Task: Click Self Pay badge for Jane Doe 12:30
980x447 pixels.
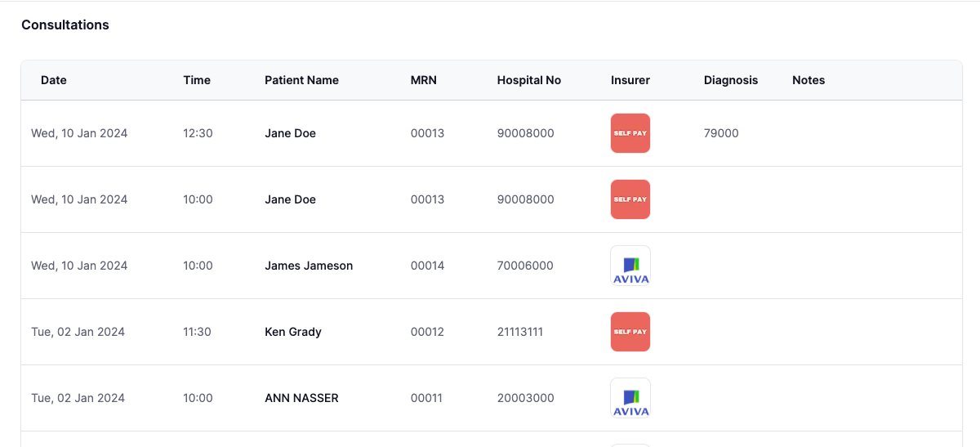Action: 630,133
